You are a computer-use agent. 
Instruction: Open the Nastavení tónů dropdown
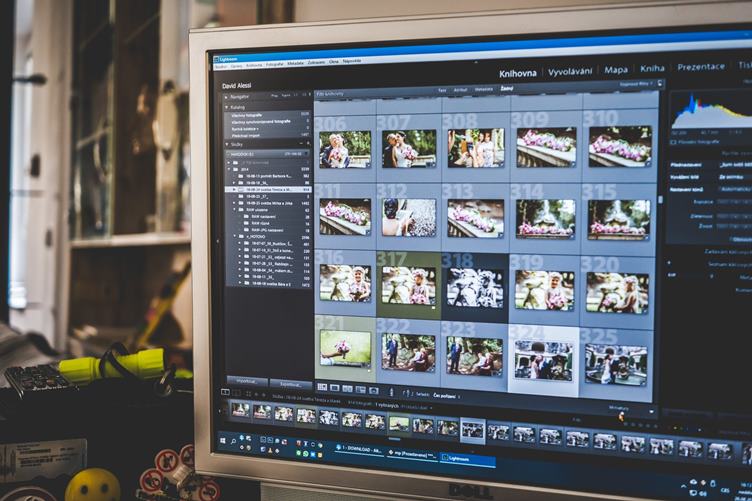[x=735, y=189]
